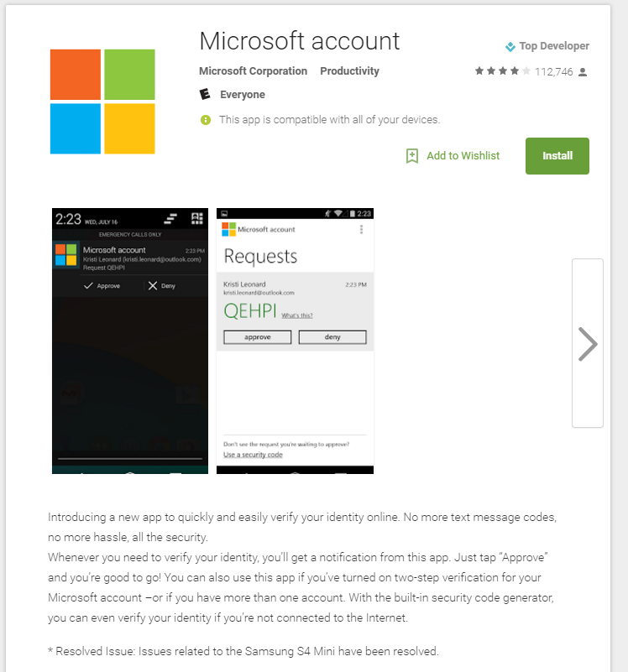Click the Everyone content rating icon
The width and height of the screenshot is (628, 672).
click(x=205, y=94)
